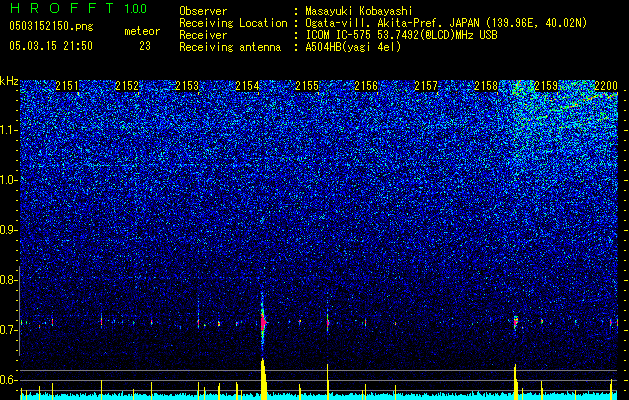
Task: Click the 0.7 kHz frequency tick label
Action: (x=8, y=330)
